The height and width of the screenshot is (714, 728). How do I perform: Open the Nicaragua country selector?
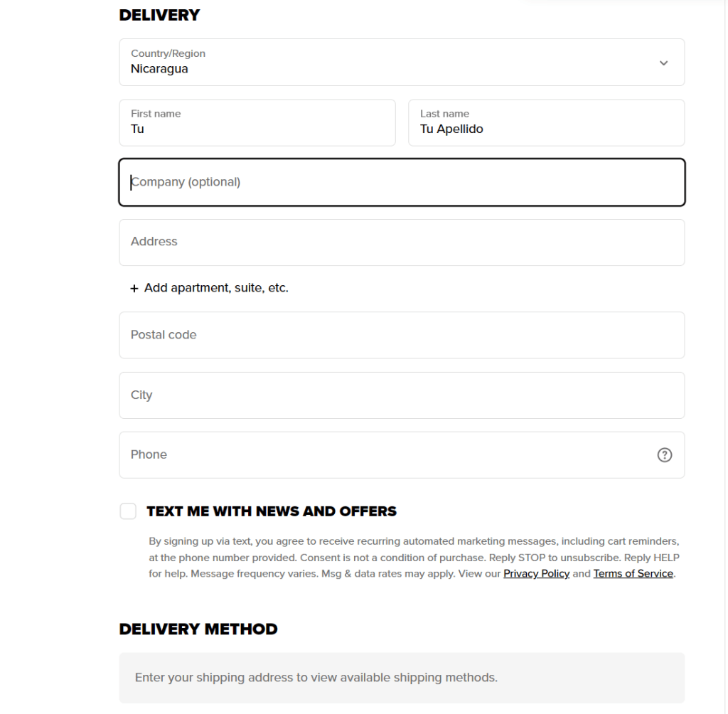click(402, 63)
